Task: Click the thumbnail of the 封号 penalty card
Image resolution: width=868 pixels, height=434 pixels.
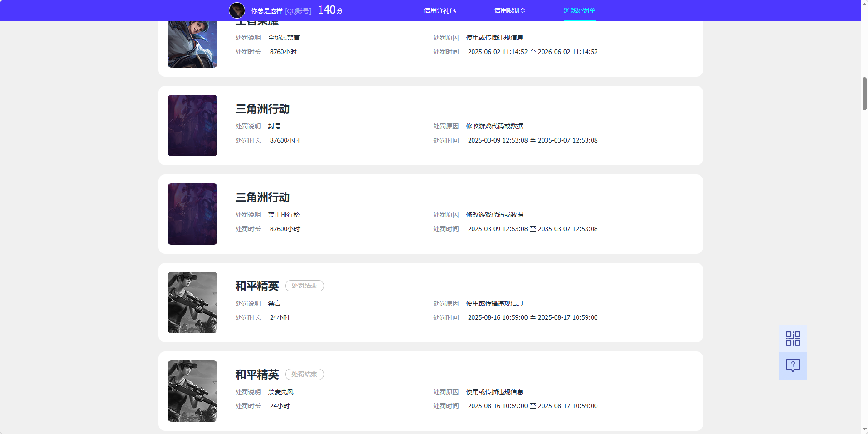Action: click(x=192, y=125)
